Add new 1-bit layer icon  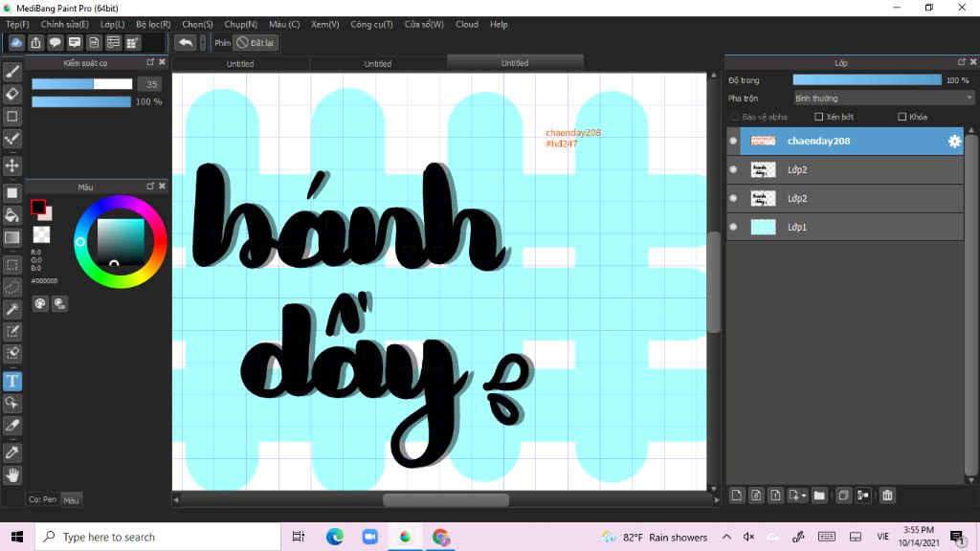tap(775, 496)
